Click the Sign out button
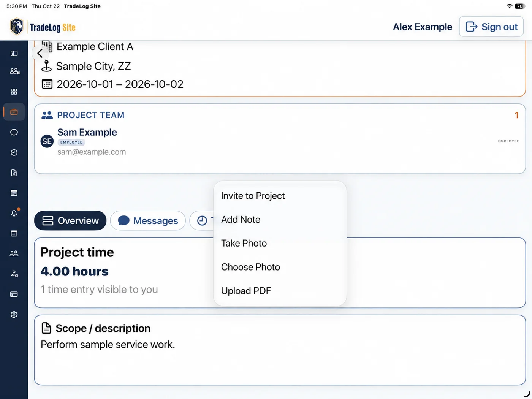The height and width of the screenshot is (399, 532). pyautogui.click(x=491, y=27)
